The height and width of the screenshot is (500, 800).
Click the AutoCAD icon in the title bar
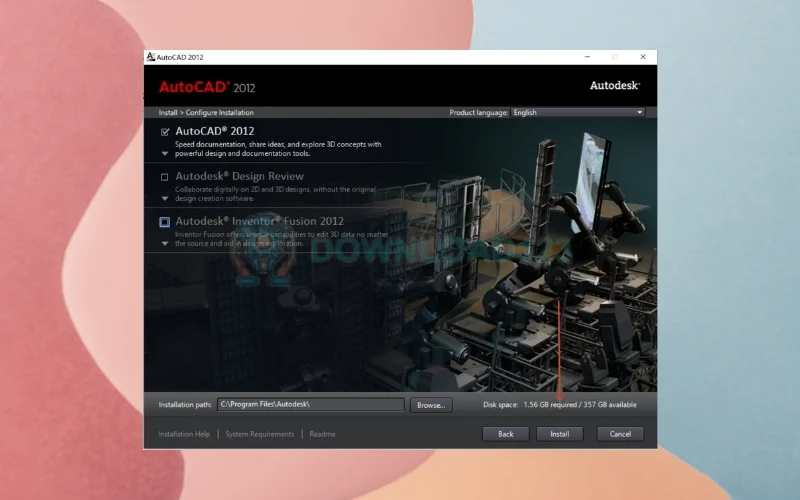point(151,57)
